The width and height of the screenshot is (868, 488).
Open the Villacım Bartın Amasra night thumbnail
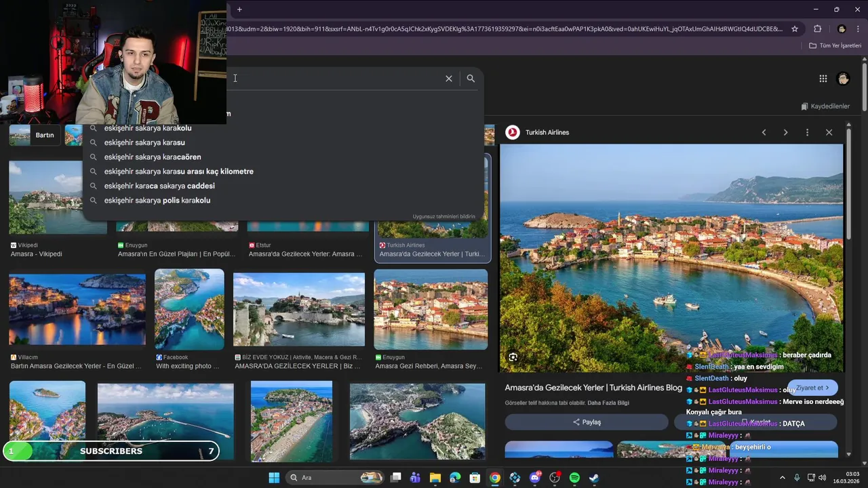77,309
